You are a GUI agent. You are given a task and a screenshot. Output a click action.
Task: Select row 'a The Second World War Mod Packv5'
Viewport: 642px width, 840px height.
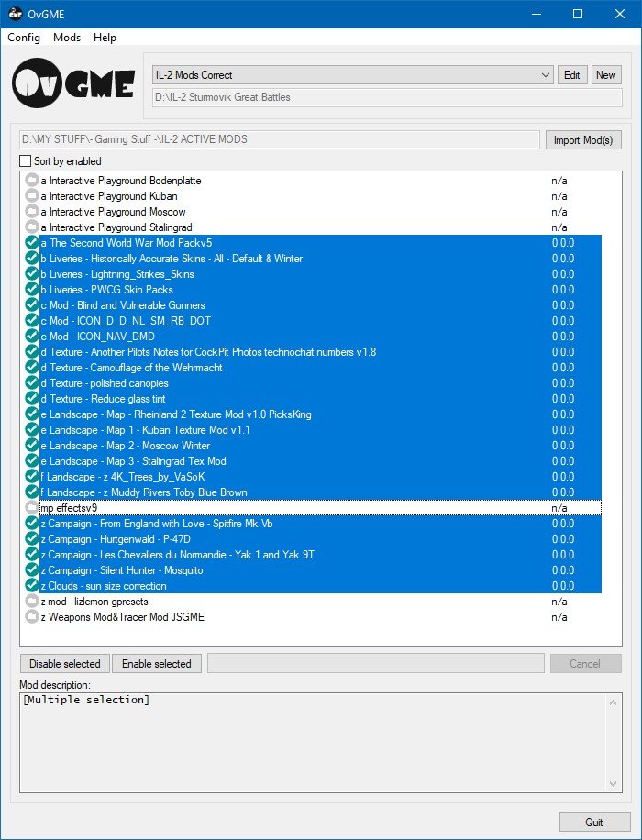tap(320, 243)
